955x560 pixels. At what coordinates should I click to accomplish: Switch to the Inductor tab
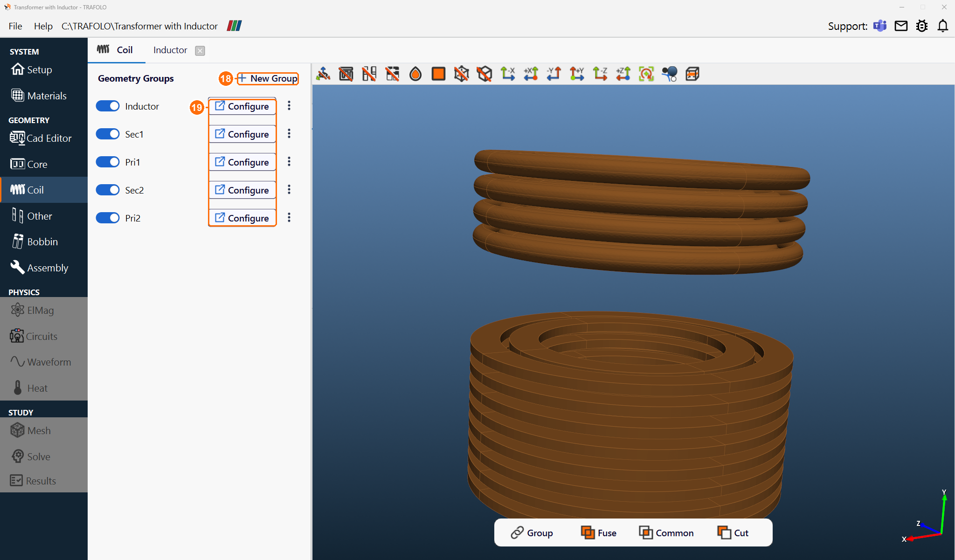click(170, 50)
